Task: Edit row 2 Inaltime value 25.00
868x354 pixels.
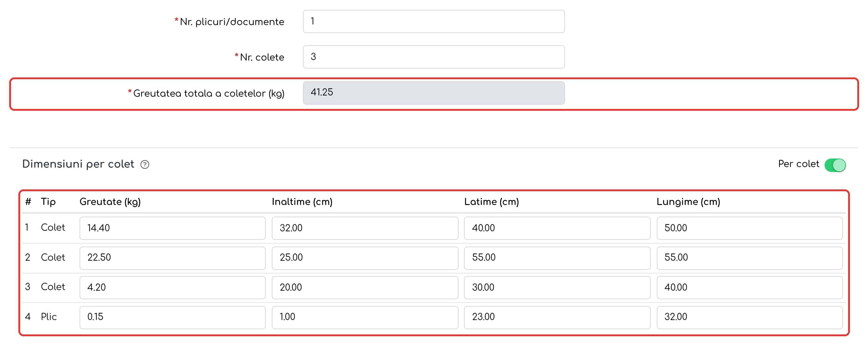Action: click(365, 258)
